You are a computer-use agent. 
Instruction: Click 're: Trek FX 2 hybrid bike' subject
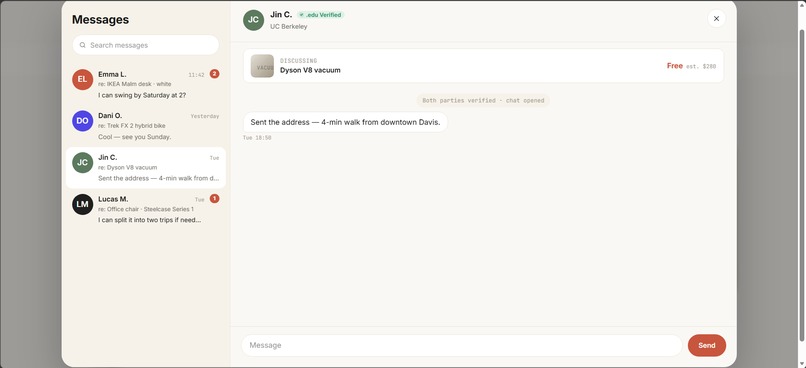point(132,126)
